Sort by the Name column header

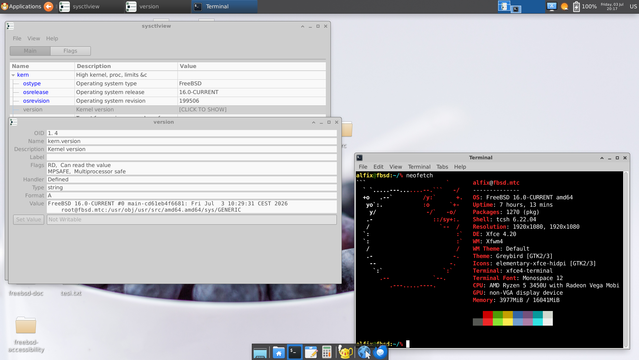pos(42,66)
